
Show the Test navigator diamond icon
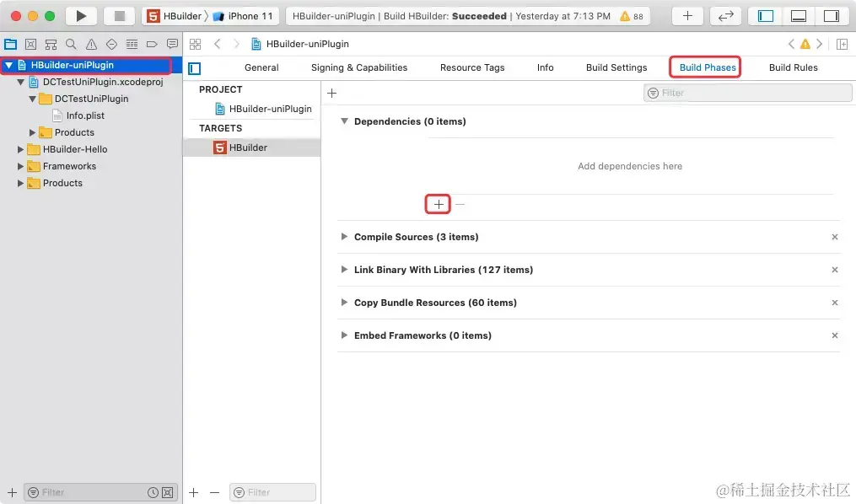point(111,44)
